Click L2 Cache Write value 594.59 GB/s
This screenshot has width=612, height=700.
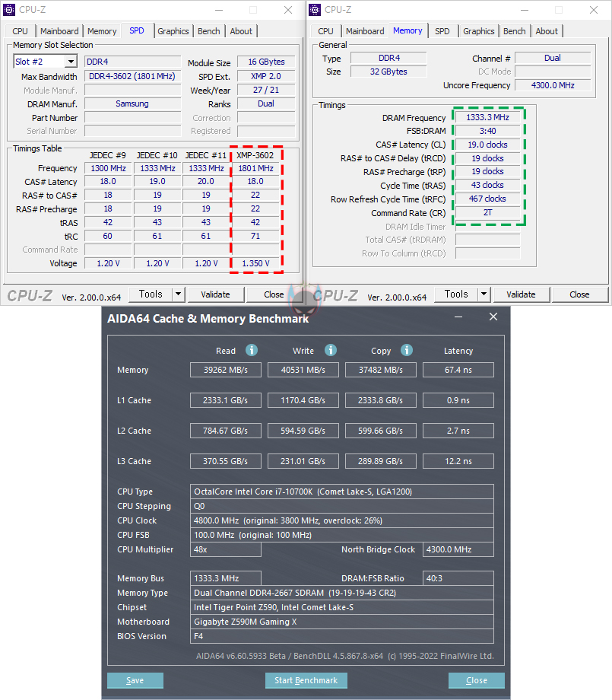tap(303, 431)
